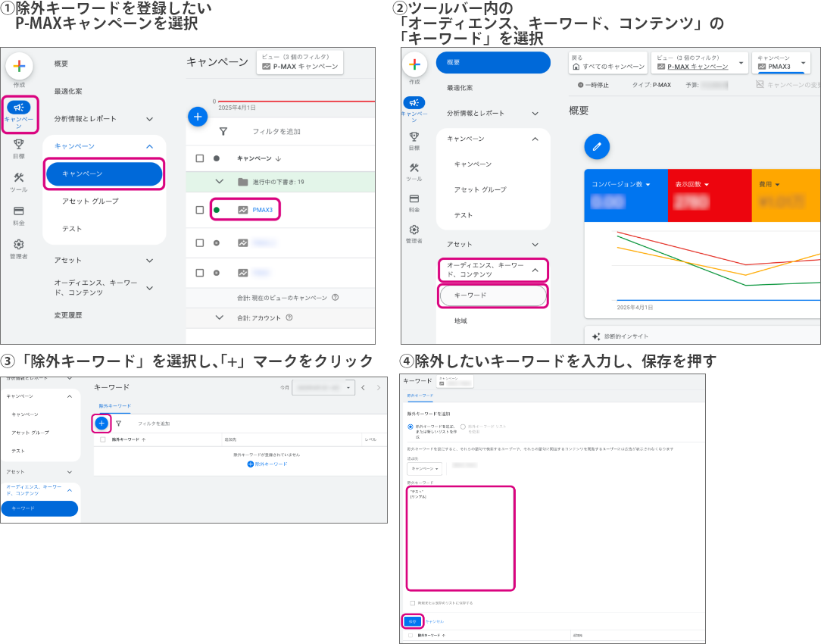Open 最適化案 in the step 2 sidebar
This screenshot has width=821, height=644.
coord(460,88)
